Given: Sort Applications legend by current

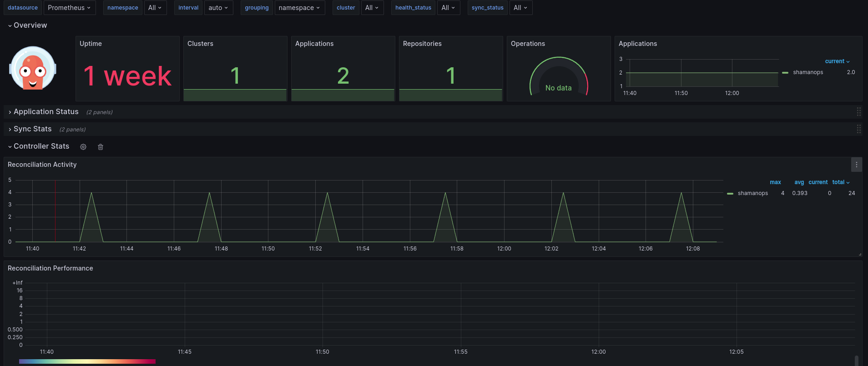Looking at the screenshot, I should (x=837, y=61).
